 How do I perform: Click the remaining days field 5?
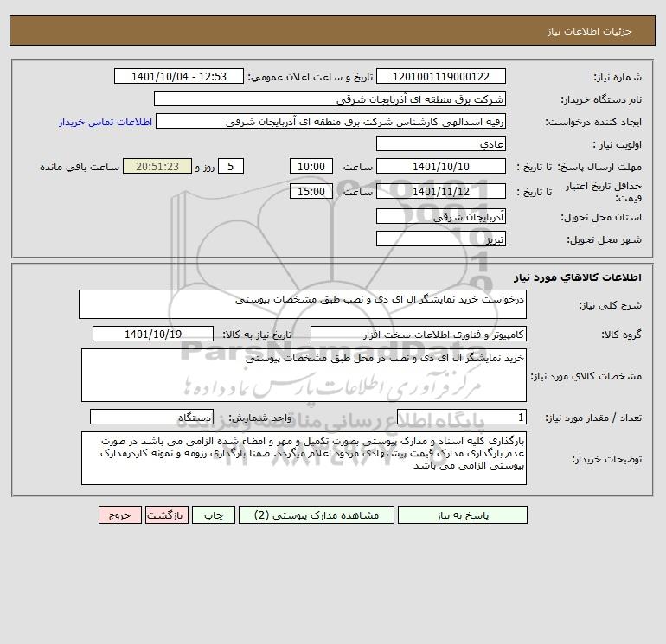[x=231, y=167]
